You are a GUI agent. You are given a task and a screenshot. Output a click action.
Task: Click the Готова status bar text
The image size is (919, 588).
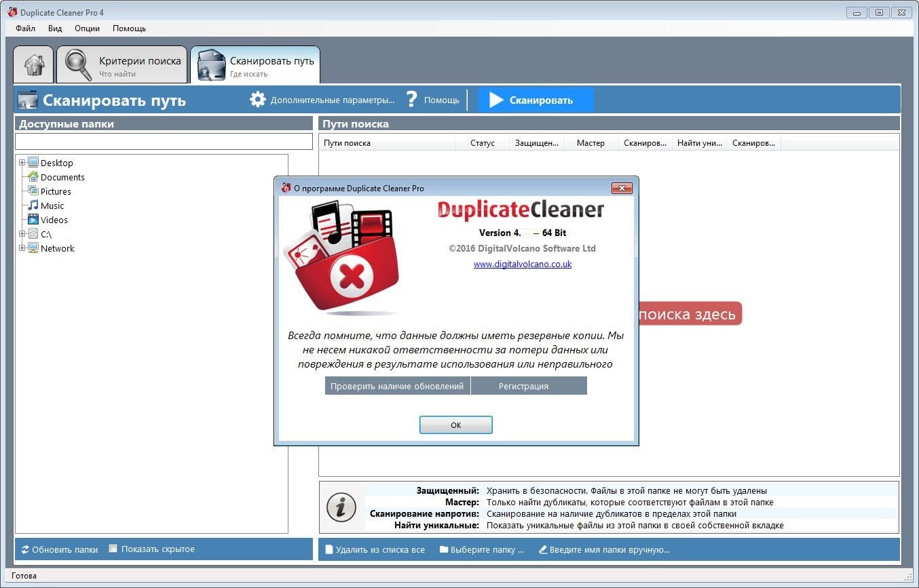(24, 576)
